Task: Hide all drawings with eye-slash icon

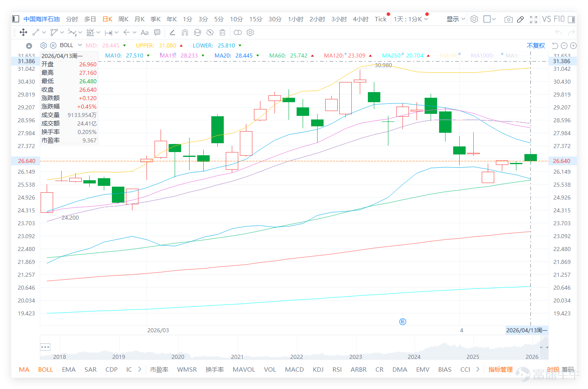Action: click(x=210, y=33)
